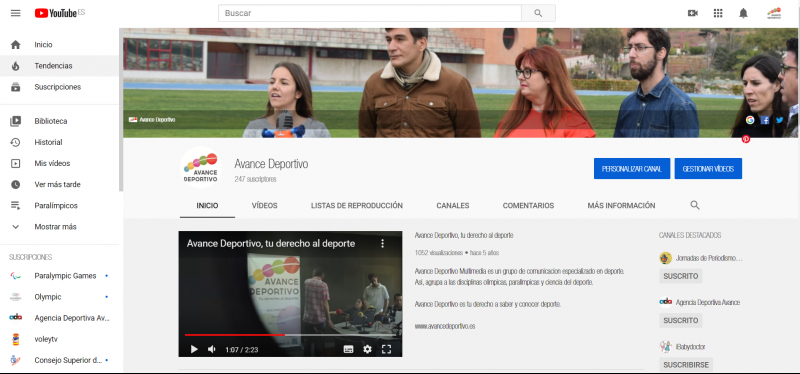Click the Avance Deportivo channel avatar
Screen dimensions: 800x374
pos(201,167)
